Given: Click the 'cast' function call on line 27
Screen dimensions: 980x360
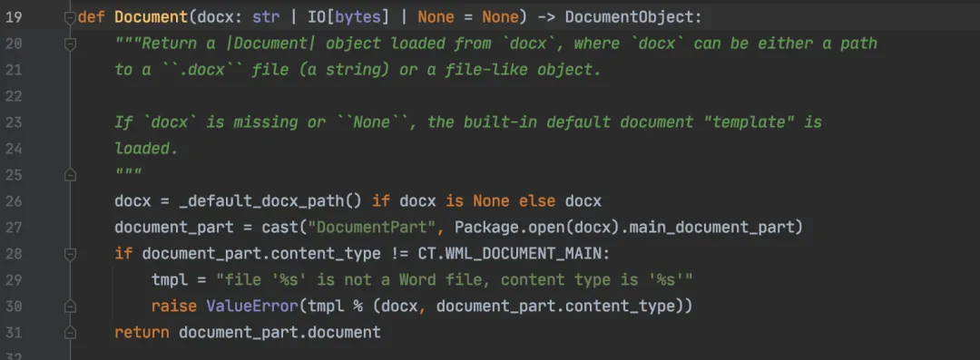Looking at the screenshot, I should point(280,228).
